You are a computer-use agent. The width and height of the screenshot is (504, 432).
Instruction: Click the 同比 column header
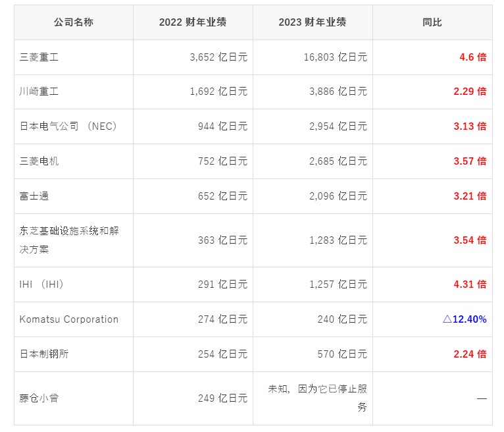(432, 22)
